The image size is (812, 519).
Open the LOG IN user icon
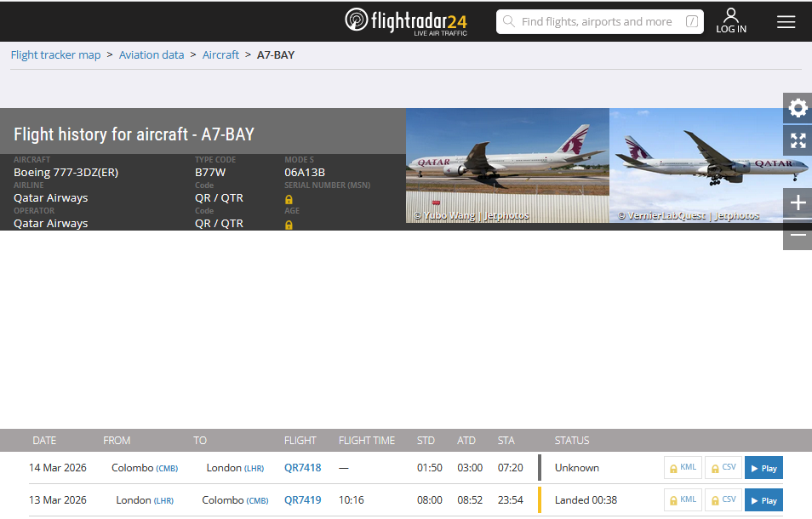731,21
